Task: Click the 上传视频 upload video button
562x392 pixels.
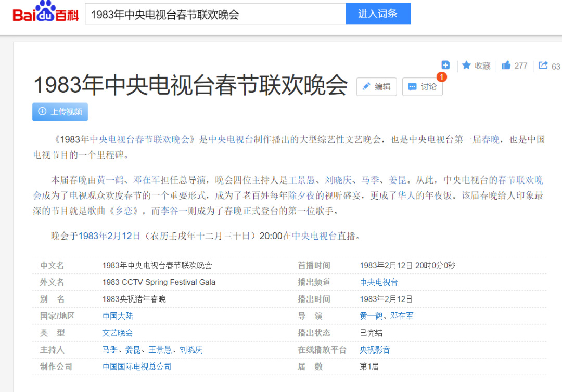Action: [60, 112]
